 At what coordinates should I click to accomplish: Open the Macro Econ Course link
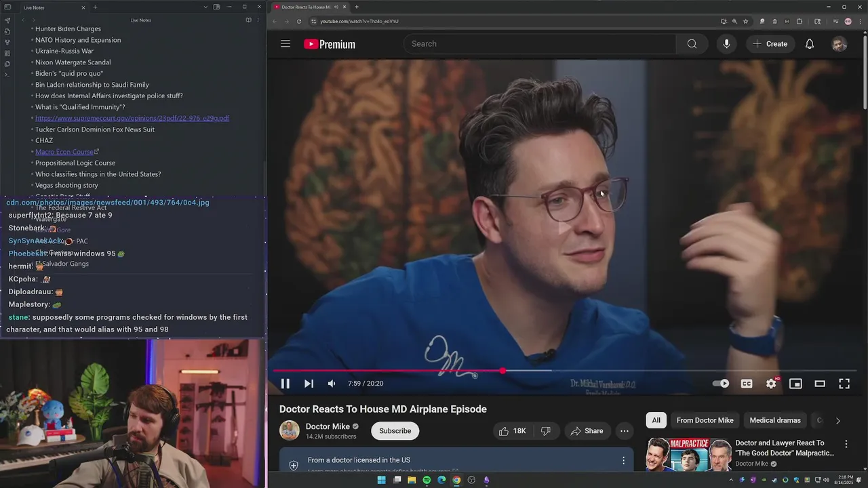pyautogui.click(x=64, y=152)
